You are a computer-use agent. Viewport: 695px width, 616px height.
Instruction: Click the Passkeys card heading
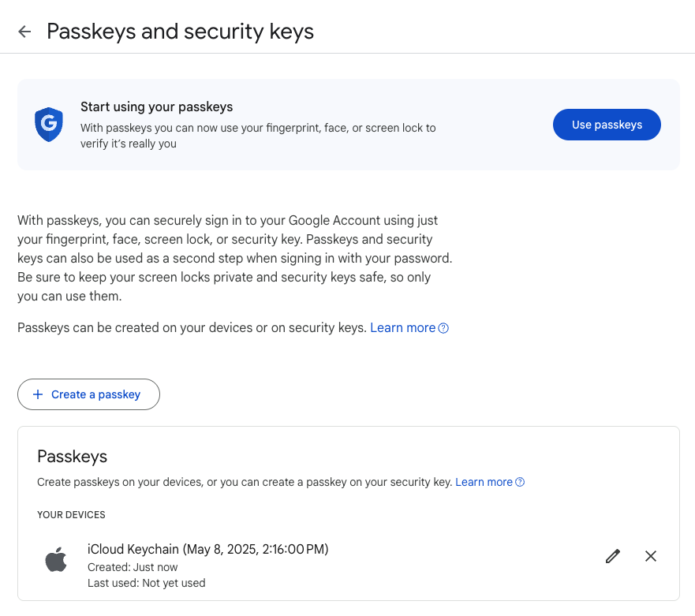click(73, 457)
